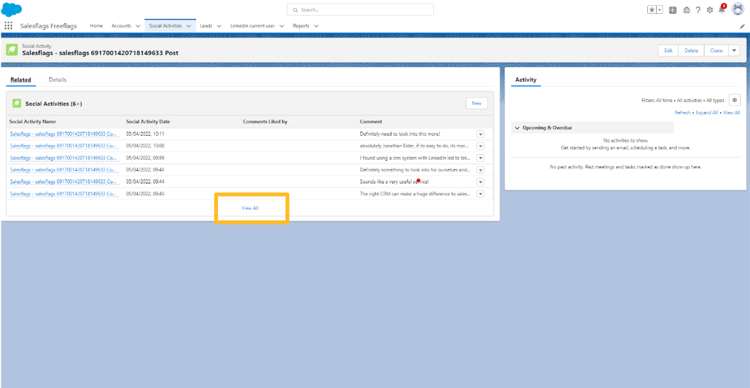750x388 pixels.
Task: Switch to the Related tab
Action: [21, 80]
